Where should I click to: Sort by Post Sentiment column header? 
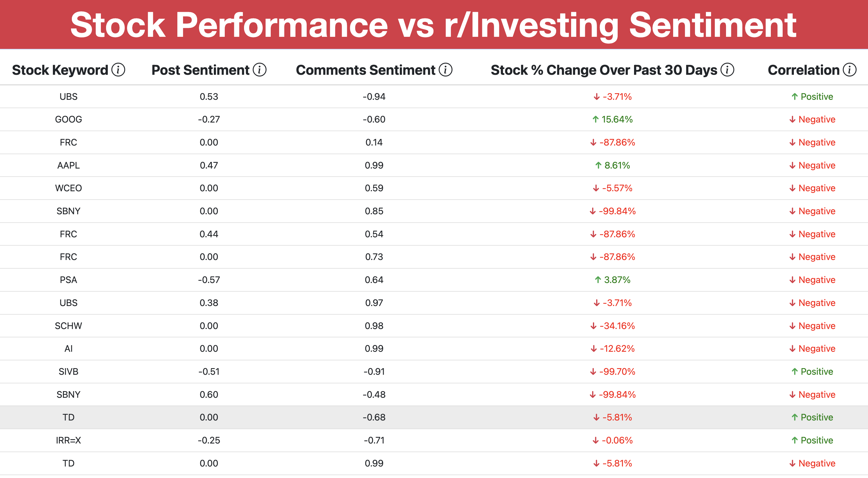click(x=201, y=70)
